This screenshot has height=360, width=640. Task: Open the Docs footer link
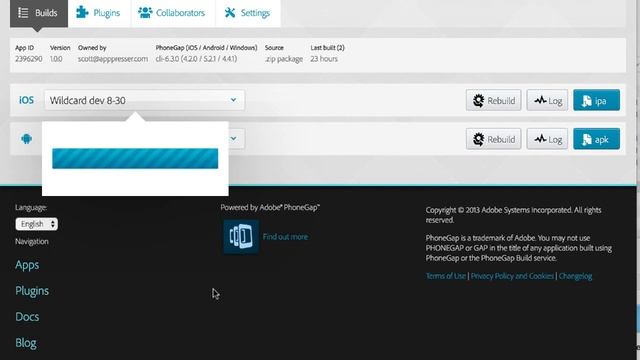[x=27, y=317]
